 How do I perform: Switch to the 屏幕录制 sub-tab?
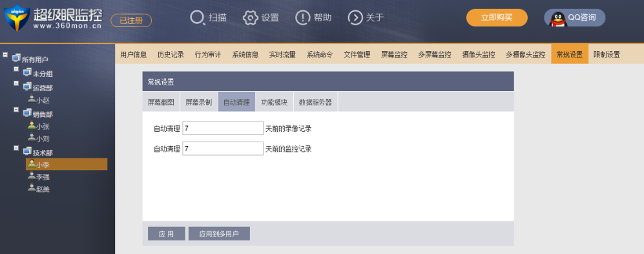pyautogui.click(x=199, y=102)
